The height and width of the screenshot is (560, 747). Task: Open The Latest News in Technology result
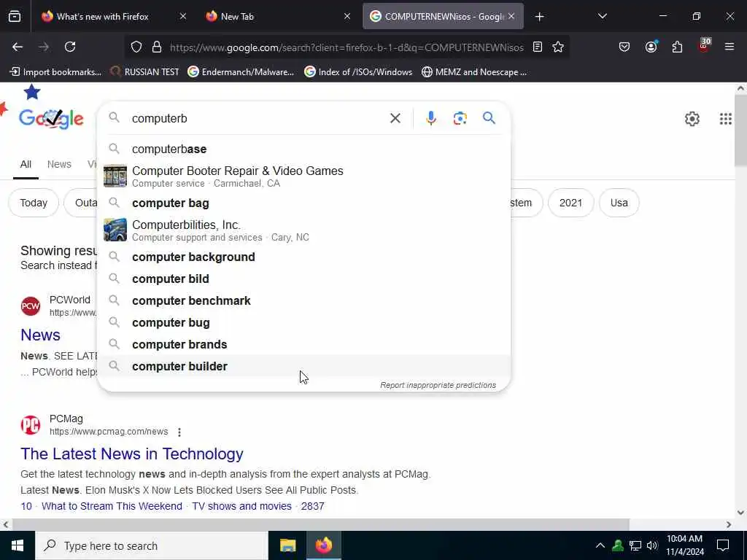click(x=132, y=454)
